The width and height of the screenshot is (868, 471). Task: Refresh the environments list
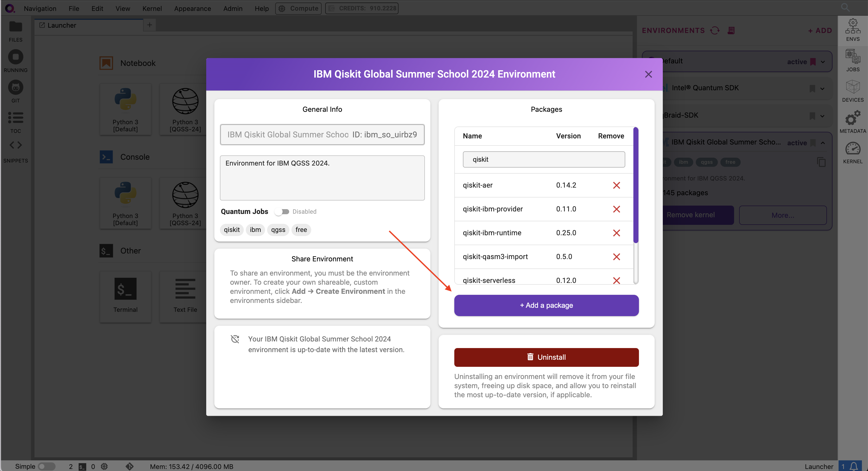point(714,31)
